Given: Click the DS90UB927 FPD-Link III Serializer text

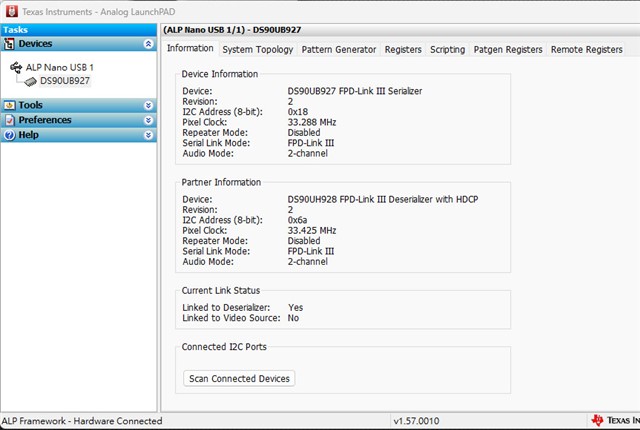Looking at the screenshot, I should pos(355,91).
